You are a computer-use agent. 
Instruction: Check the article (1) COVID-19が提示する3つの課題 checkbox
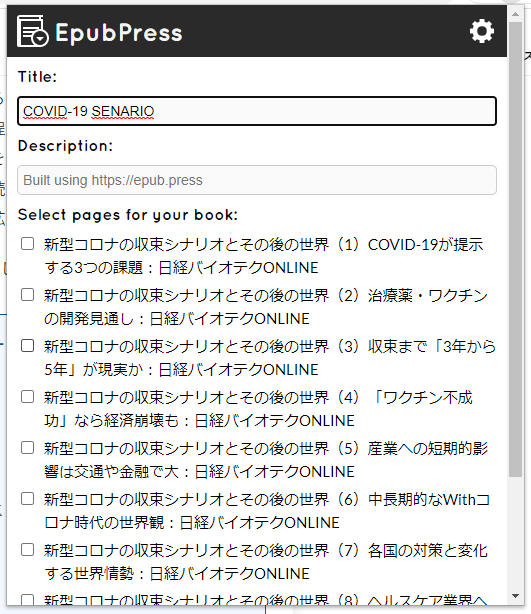(x=27, y=244)
